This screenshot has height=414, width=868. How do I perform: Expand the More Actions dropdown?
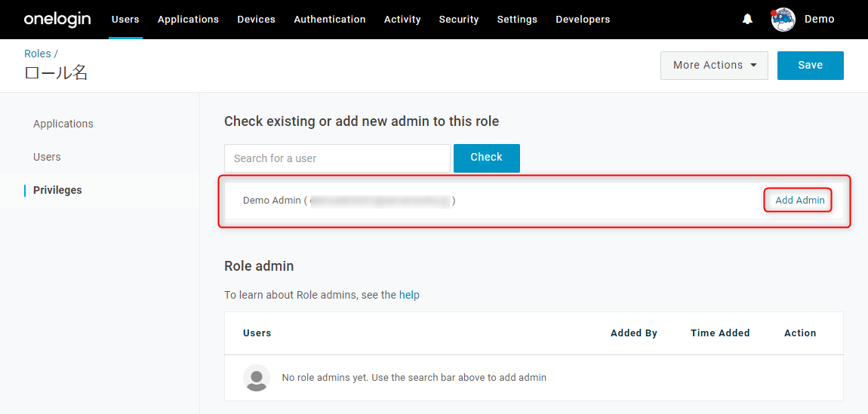[714, 65]
